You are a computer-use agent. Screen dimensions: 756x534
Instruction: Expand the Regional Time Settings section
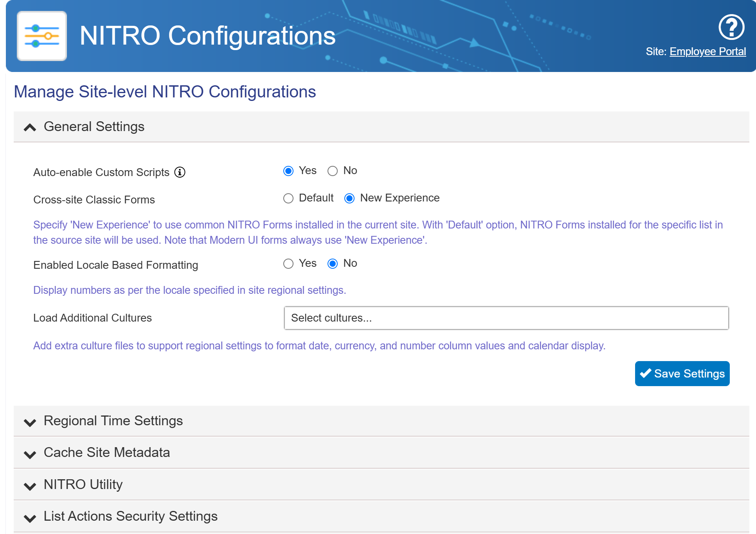[x=113, y=421]
